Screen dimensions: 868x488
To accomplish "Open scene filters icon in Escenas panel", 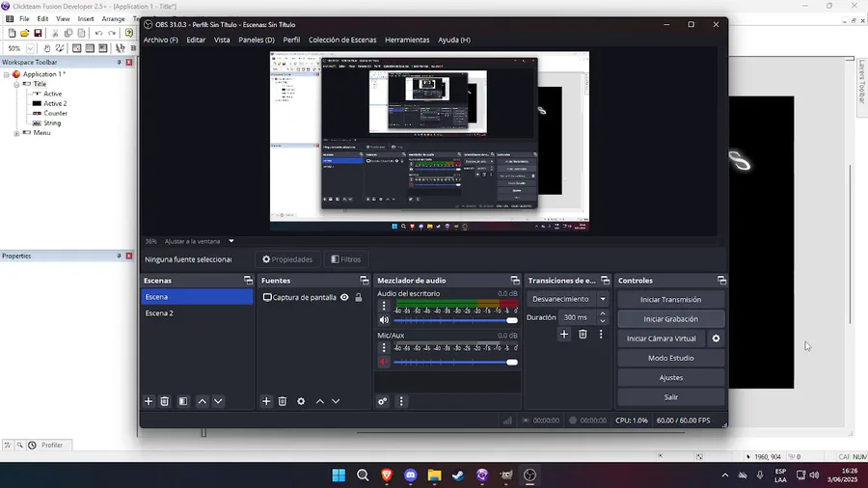I will tap(183, 401).
